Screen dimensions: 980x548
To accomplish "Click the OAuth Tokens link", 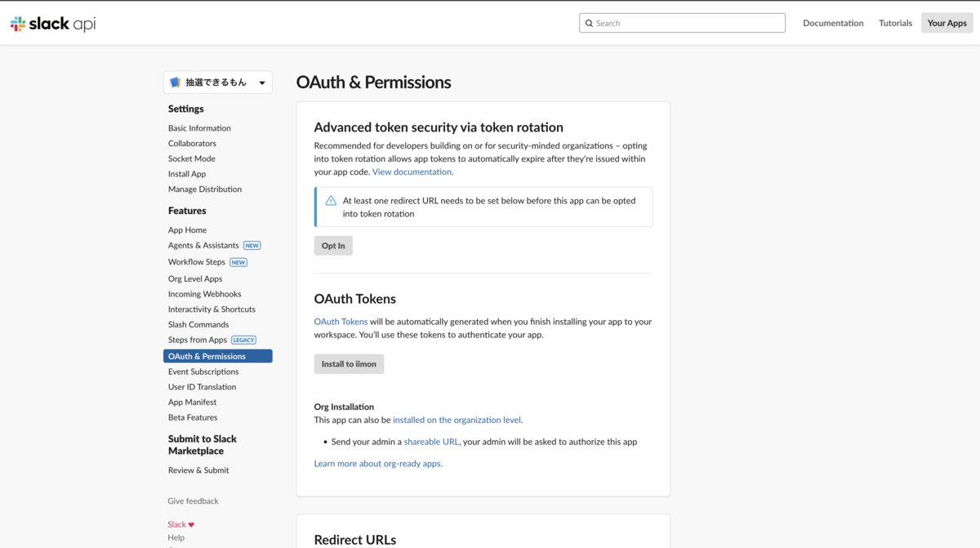I will (x=341, y=322).
